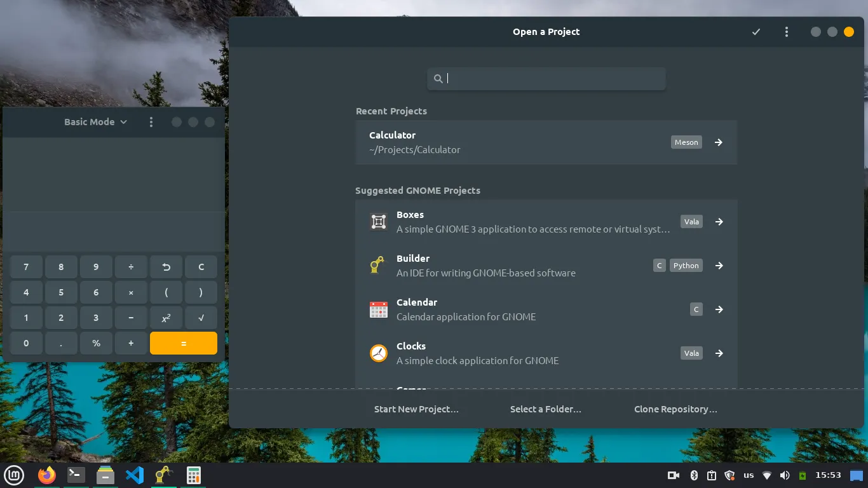868x488 pixels.
Task: Click Select a Folder button
Action: (x=546, y=409)
